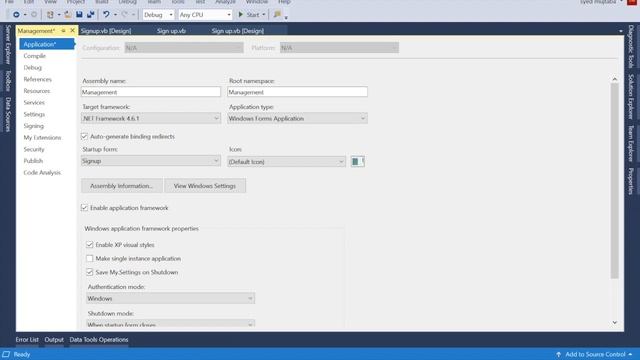Screen dimensions: 640x360
Task: Expand the Startup form dropdown
Action: 151,161
